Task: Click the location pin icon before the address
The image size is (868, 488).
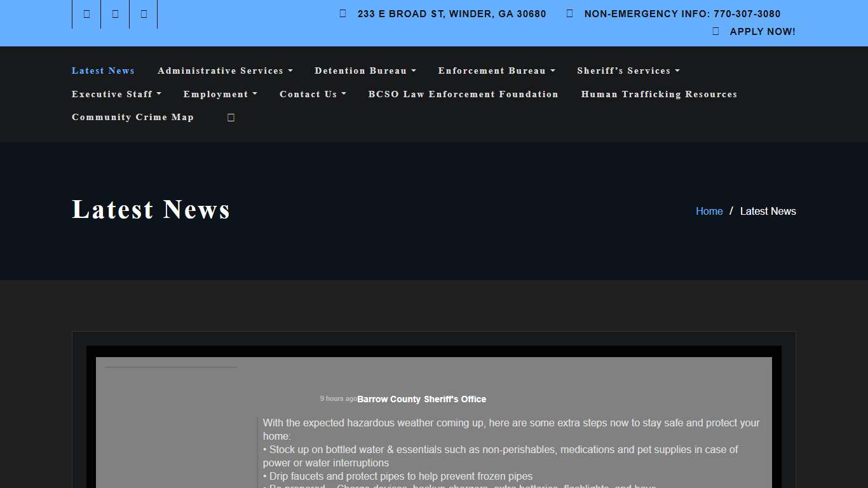Action: click(342, 13)
